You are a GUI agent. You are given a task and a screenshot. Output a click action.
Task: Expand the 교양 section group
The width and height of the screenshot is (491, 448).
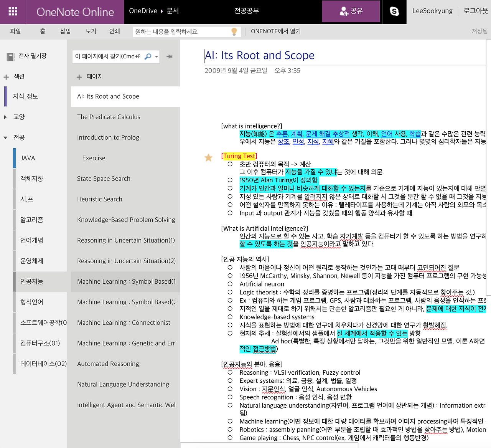click(5, 117)
